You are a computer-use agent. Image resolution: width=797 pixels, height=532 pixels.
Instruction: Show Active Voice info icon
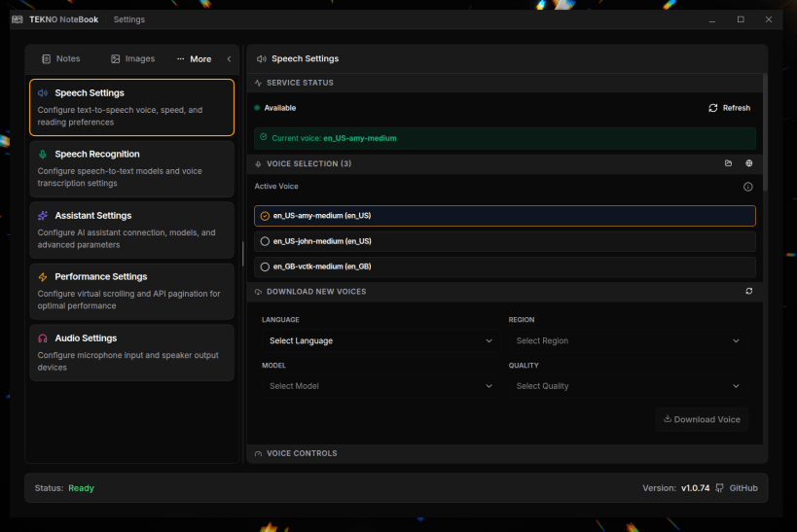[x=747, y=187]
